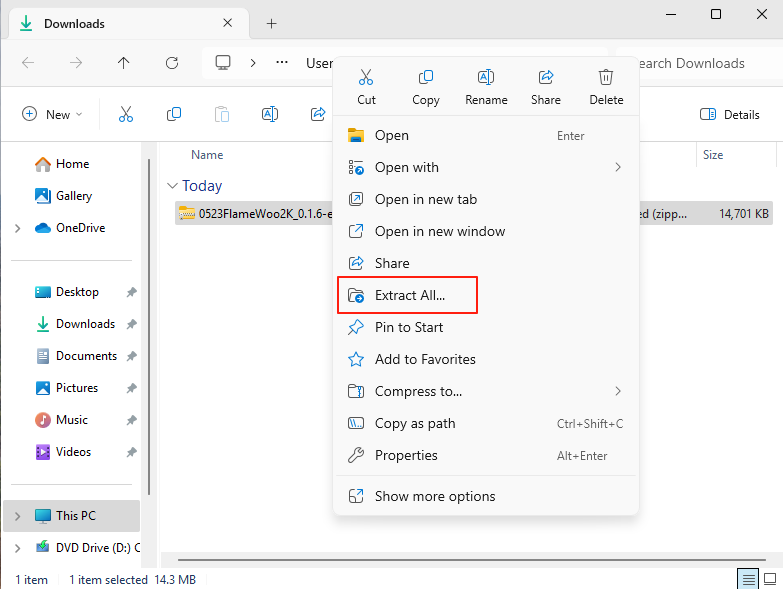
Task: Click the Share icon at context menu top
Action: point(546,78)
